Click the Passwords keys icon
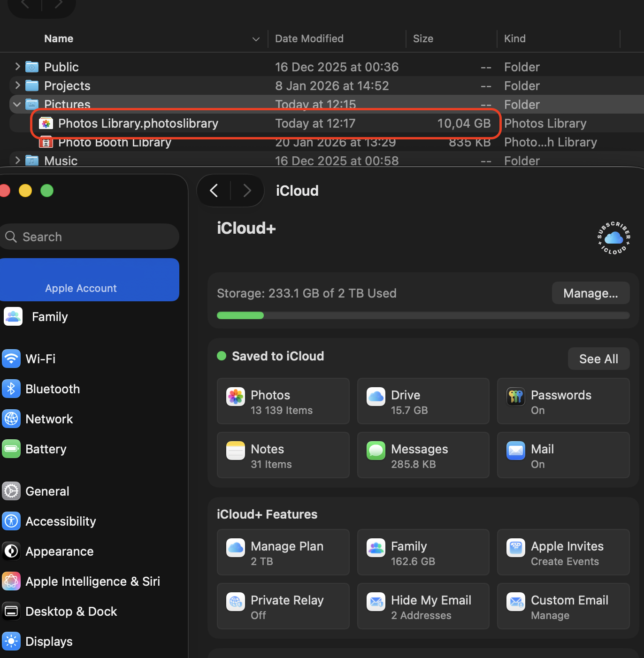Viewport: 644px width, 658px height. pos(516,397)
